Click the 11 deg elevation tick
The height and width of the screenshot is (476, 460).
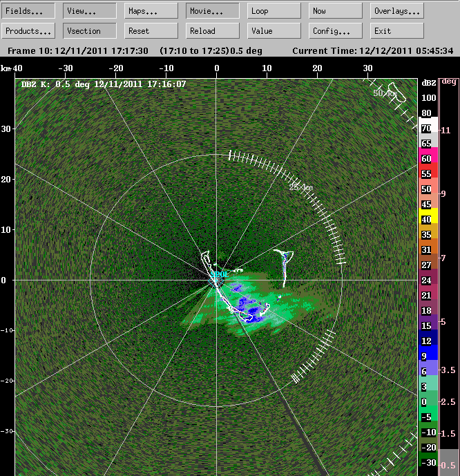pos(445,131)
